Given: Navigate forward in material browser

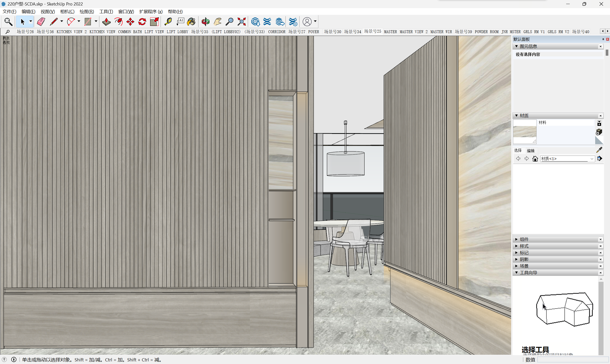Looking at the screenshot, I should click(527, 159).
